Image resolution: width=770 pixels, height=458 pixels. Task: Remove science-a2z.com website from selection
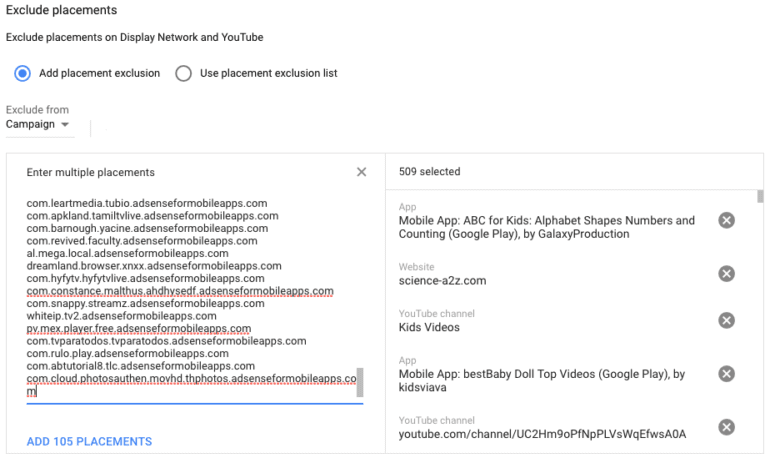(x=727, y=274)
